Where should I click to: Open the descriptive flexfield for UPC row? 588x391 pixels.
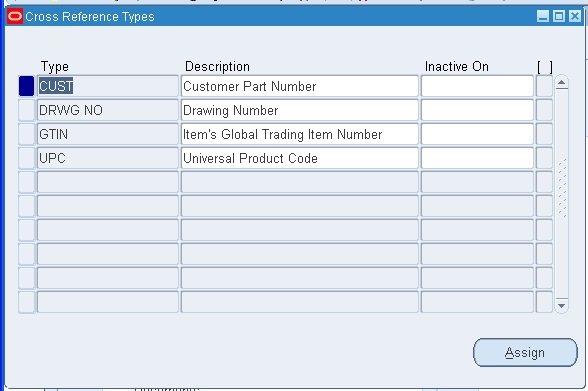(x=544, y=158)
